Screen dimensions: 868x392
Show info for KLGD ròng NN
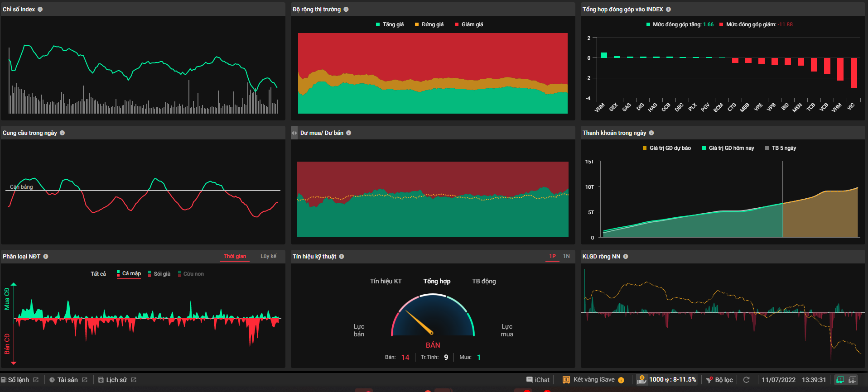pyautogui.click(x=626, y=257)
